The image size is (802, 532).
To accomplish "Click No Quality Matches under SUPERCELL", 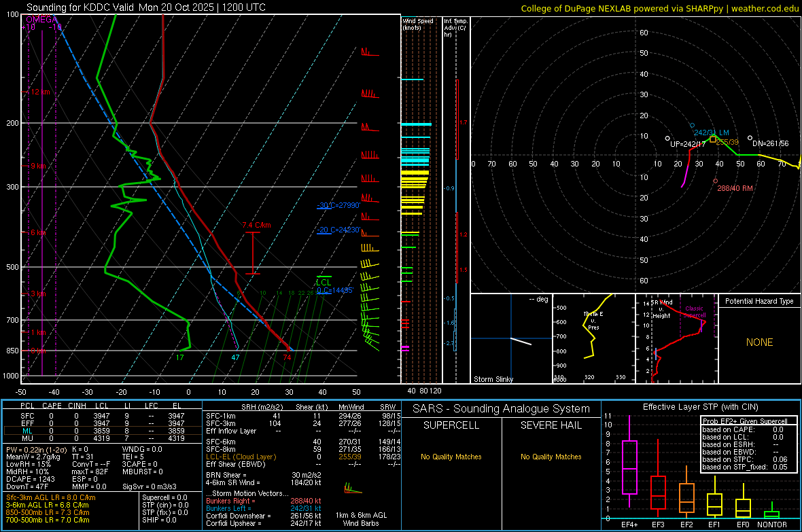I will coord(451,457).
